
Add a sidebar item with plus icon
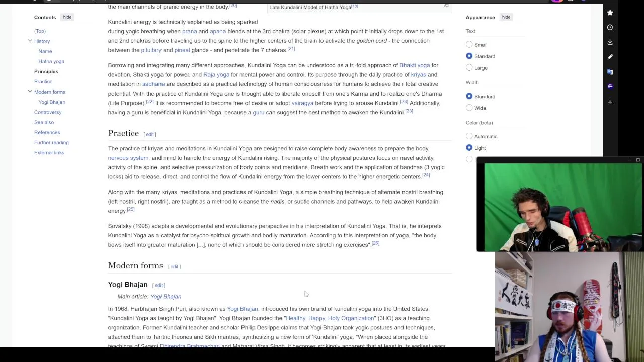point(610,102)
